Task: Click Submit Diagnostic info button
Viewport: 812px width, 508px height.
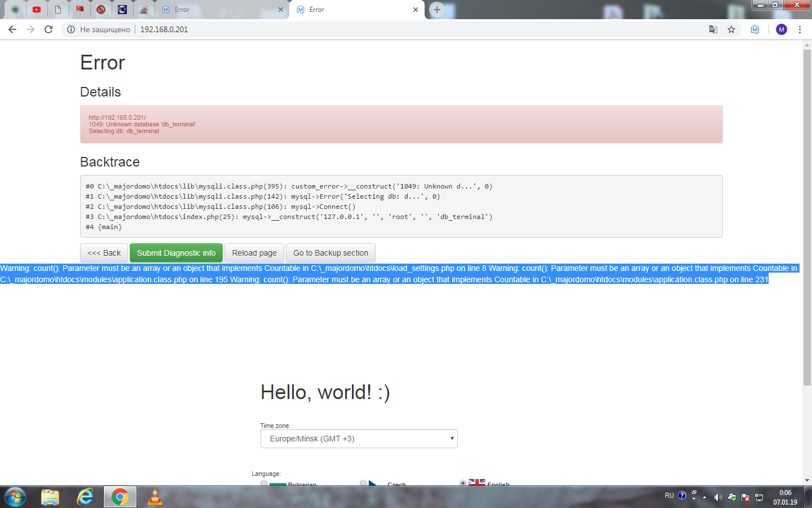Action: click(x=176, y=253)
